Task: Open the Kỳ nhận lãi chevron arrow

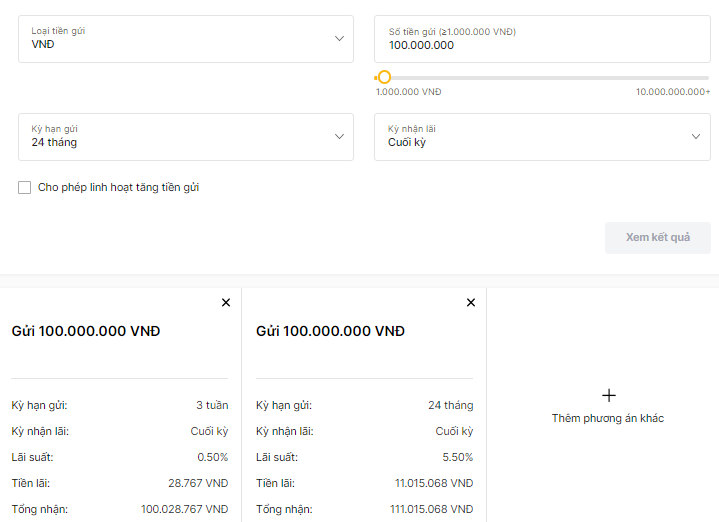Action: click(696, 136)
